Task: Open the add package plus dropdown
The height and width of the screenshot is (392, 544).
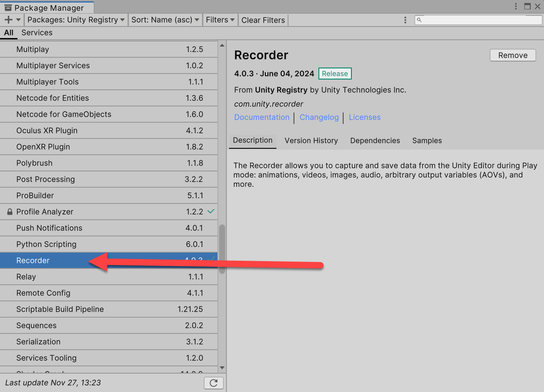Action: (12, 20)
